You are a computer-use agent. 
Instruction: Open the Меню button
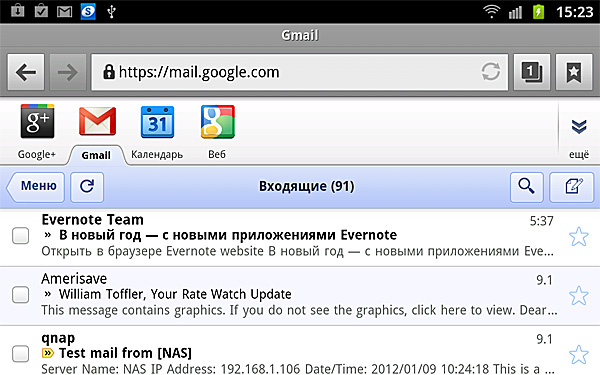coord(36,187)
